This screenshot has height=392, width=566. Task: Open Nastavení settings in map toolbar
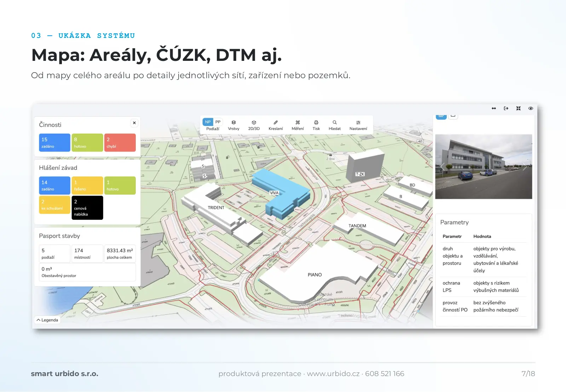click(358, 125)
